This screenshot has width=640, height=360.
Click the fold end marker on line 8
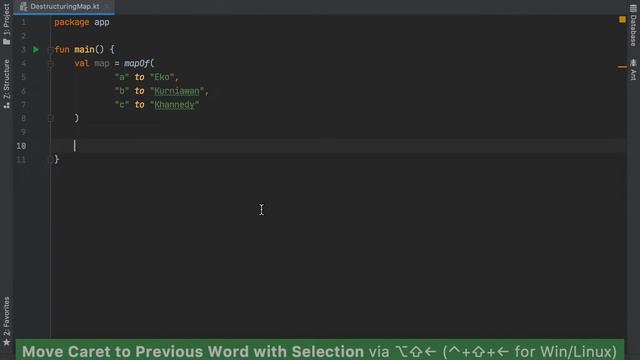point(51,118)
